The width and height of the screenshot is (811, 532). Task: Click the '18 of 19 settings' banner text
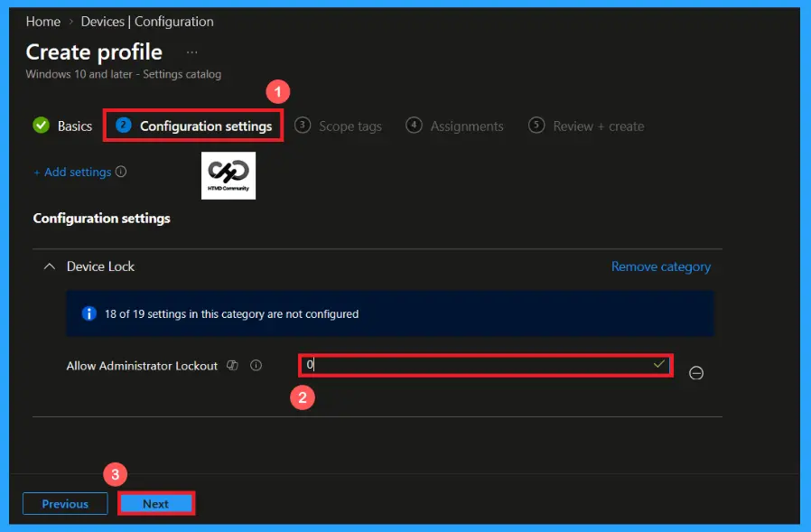tap(232, 314)
